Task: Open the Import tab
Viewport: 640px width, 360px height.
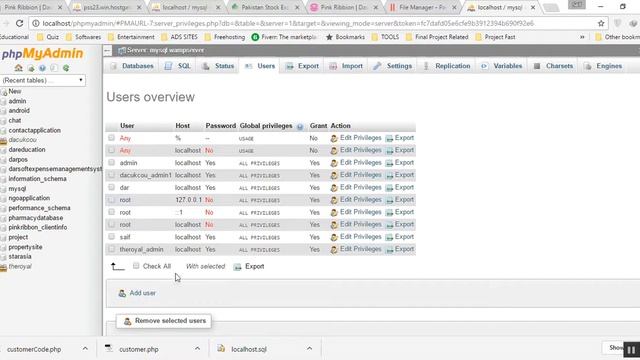Action: [x=346, y=66]
